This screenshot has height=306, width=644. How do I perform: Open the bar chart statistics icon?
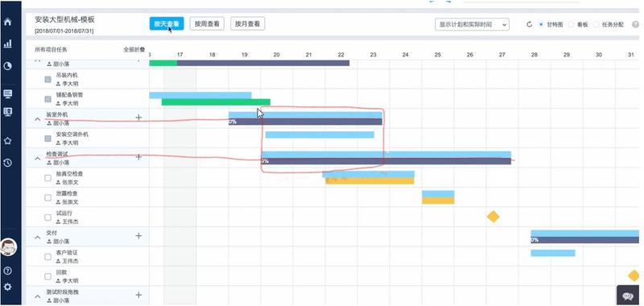click(x=7, y=43)
